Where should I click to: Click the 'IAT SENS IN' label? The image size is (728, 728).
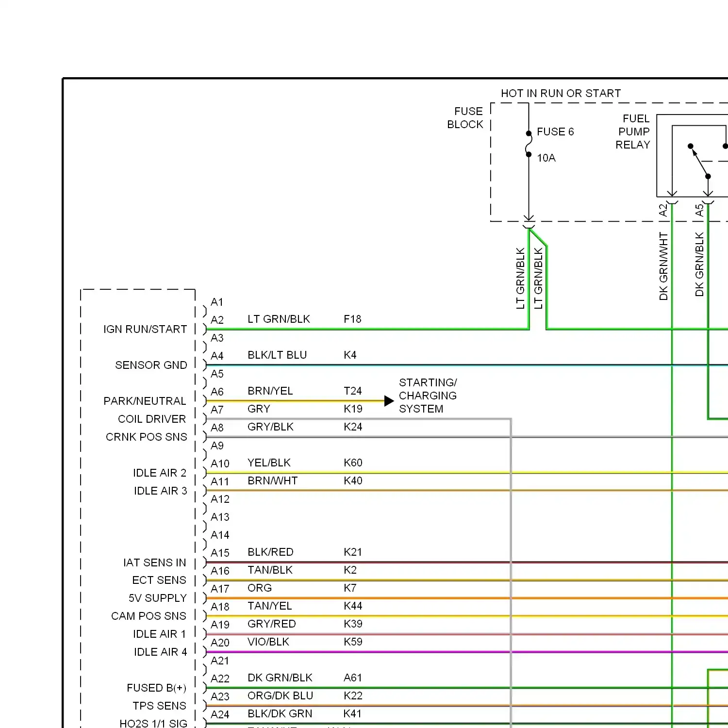click(x=155, y=563)
